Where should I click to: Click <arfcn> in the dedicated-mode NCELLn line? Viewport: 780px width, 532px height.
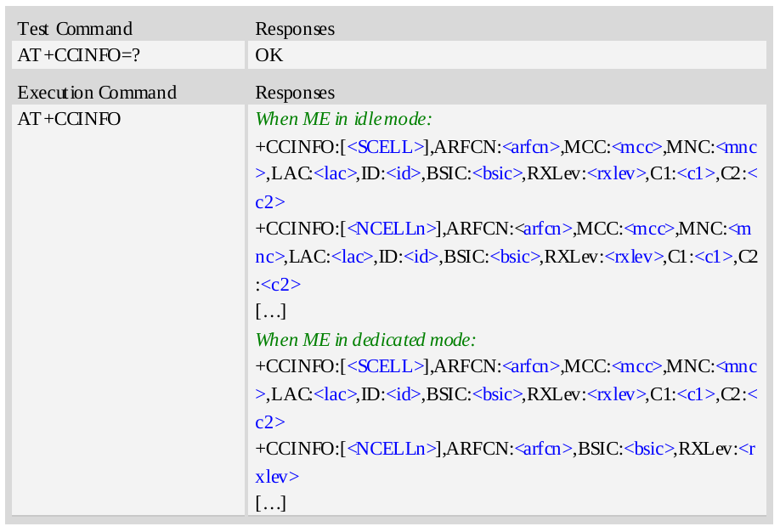(x=544, y=449)
